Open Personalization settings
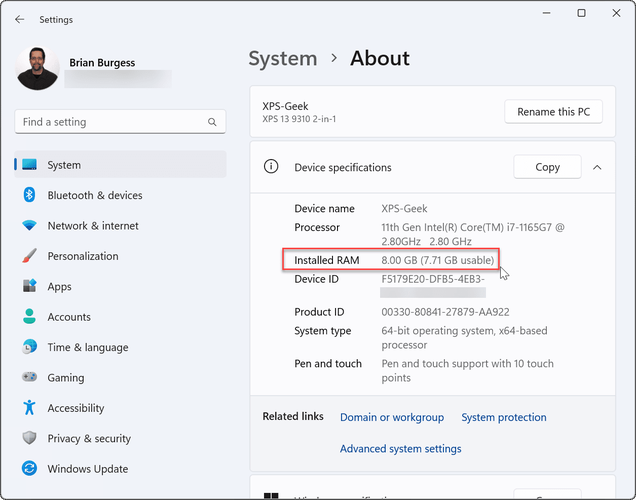Screen dimensions: 636x500 tap(120, 256)
